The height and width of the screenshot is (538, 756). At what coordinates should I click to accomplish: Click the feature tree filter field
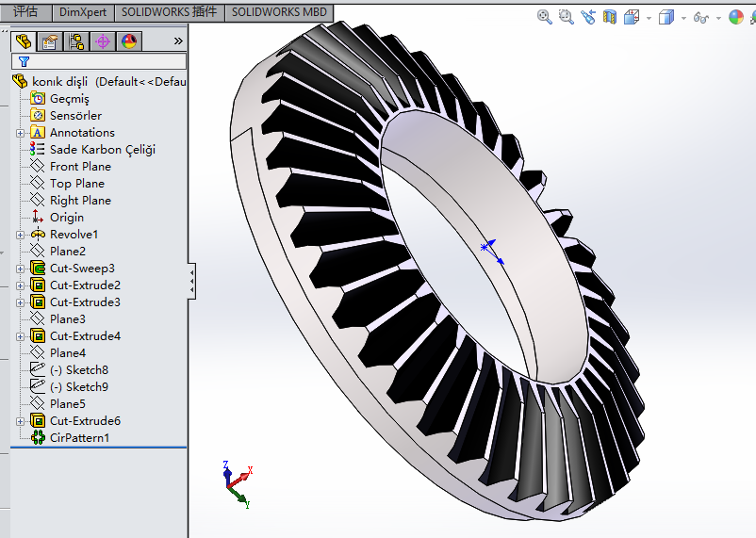tap(99, 61)
